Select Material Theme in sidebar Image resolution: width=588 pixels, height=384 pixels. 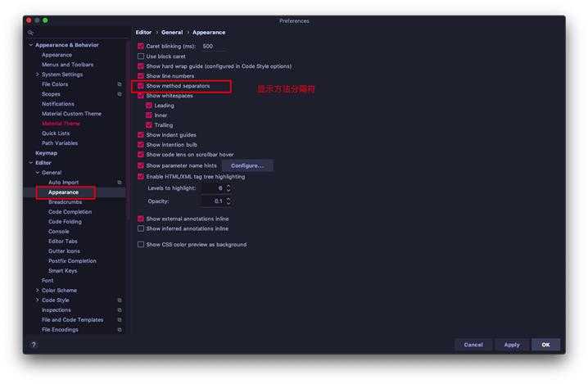(x=61, y=124)
